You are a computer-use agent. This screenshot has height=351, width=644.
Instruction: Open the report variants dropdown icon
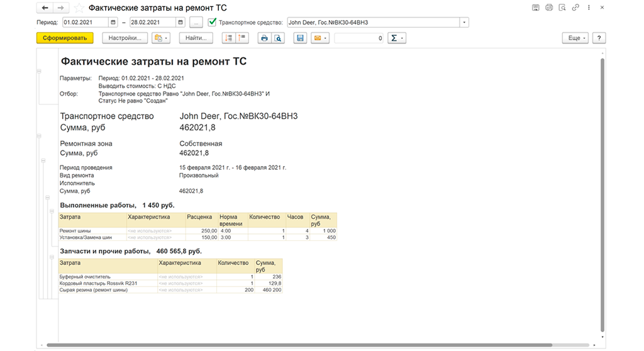[160, 38]
